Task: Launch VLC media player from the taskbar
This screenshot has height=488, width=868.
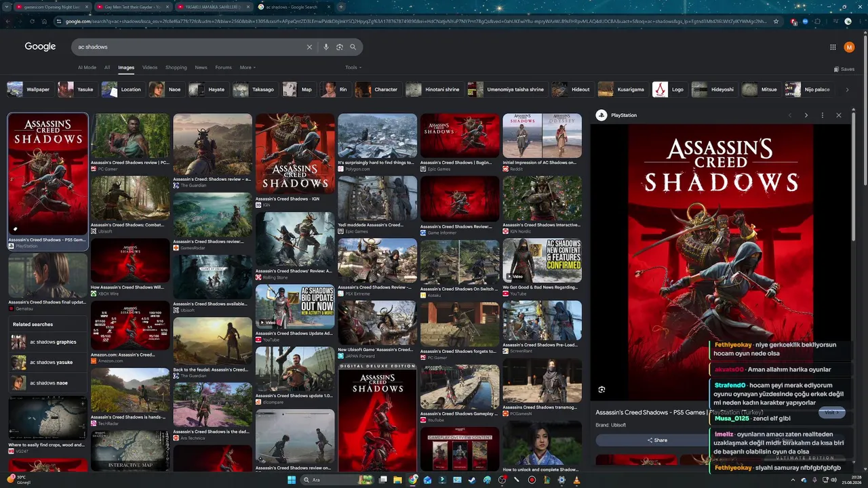Action: [576, 480]
